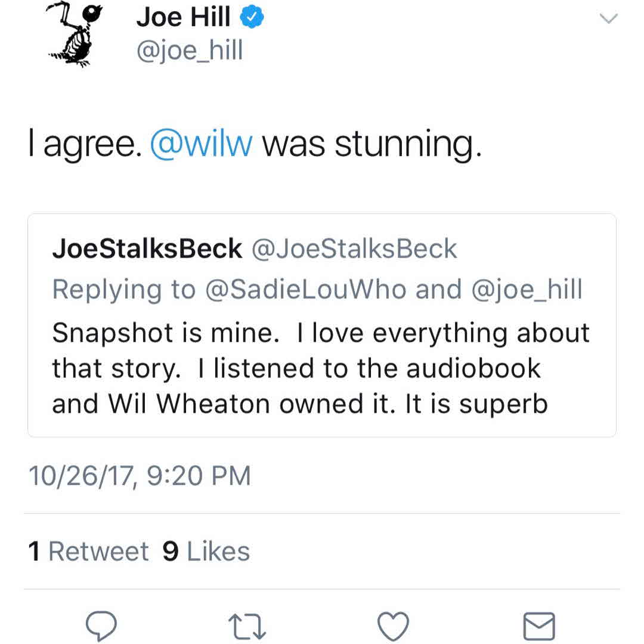Open the quoted JoeStalksBeck display name

(x=147, y=249)
